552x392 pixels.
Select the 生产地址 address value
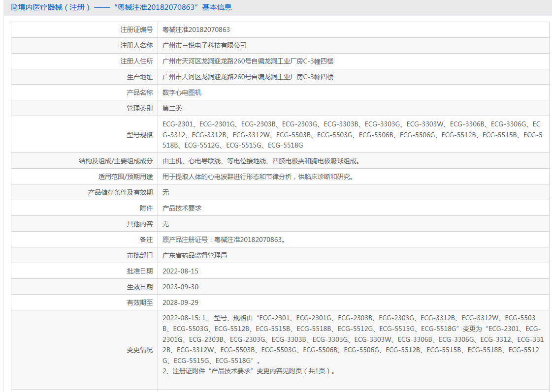[248, 77]
